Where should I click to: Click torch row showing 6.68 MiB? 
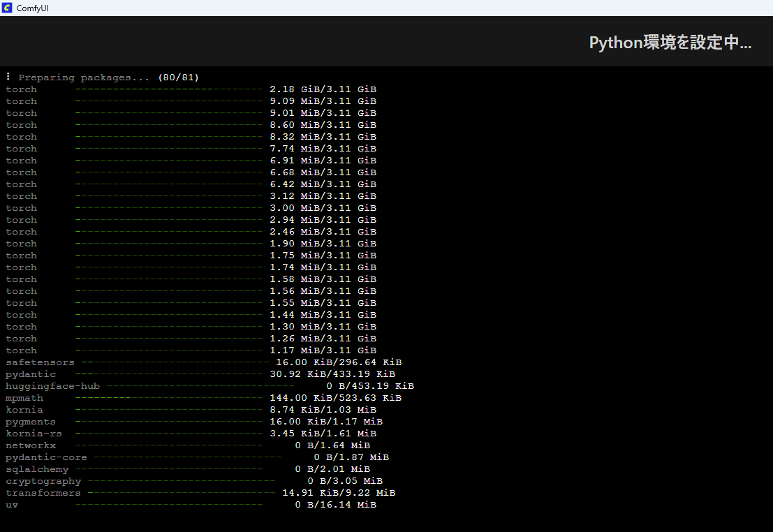click(191, 172)
